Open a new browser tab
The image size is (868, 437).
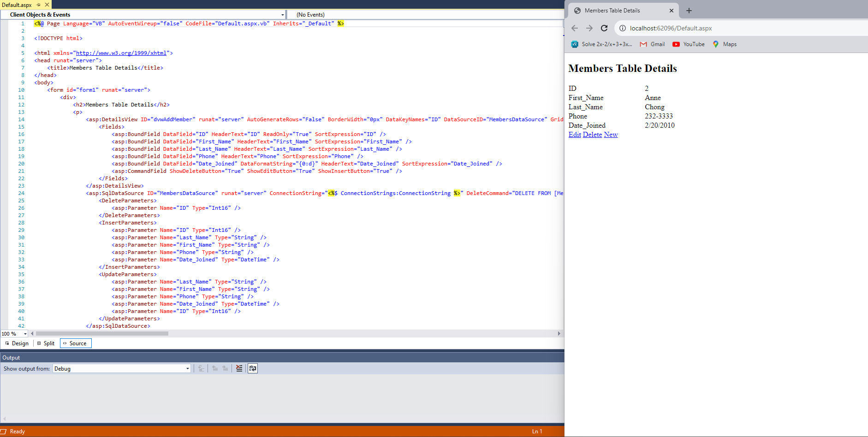[x=689, y=11]
